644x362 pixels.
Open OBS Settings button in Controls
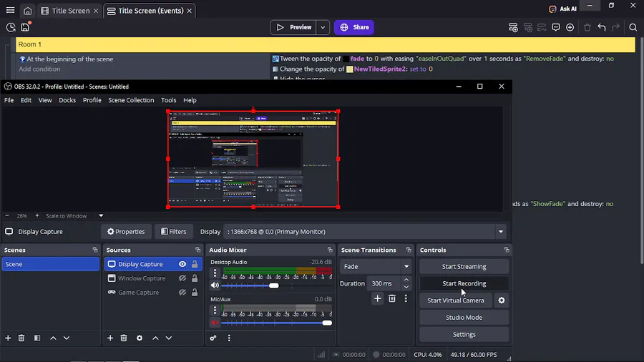tap(464, 335)
